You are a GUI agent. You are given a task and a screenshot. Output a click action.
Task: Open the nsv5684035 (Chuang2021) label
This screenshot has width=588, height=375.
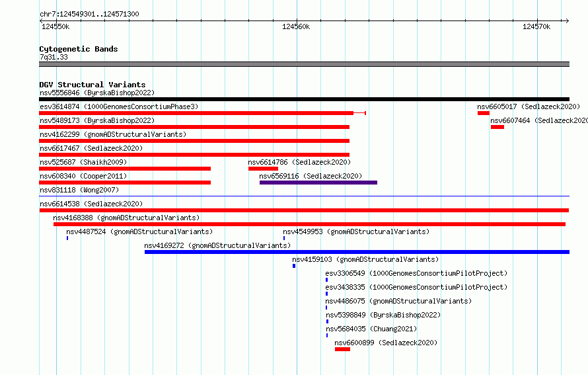pyautogui.click(x=371, y=329)
